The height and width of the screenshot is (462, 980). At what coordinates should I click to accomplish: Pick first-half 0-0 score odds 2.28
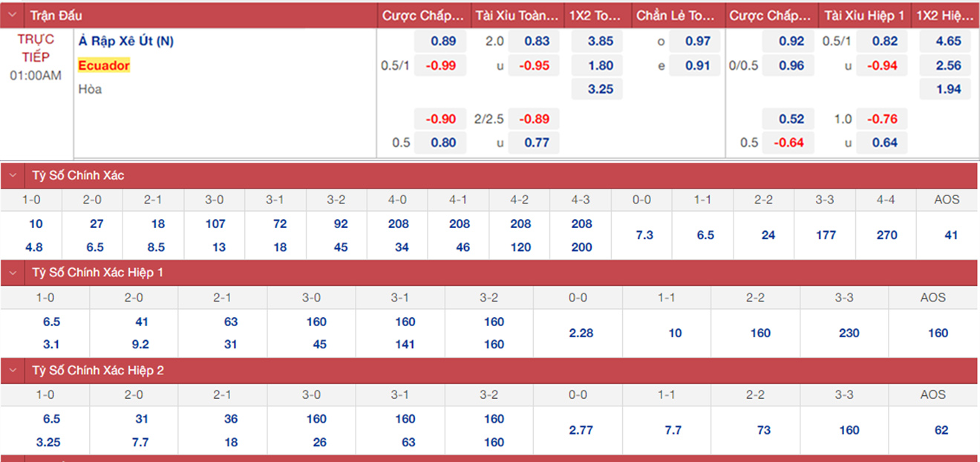(x=581, y=333)
